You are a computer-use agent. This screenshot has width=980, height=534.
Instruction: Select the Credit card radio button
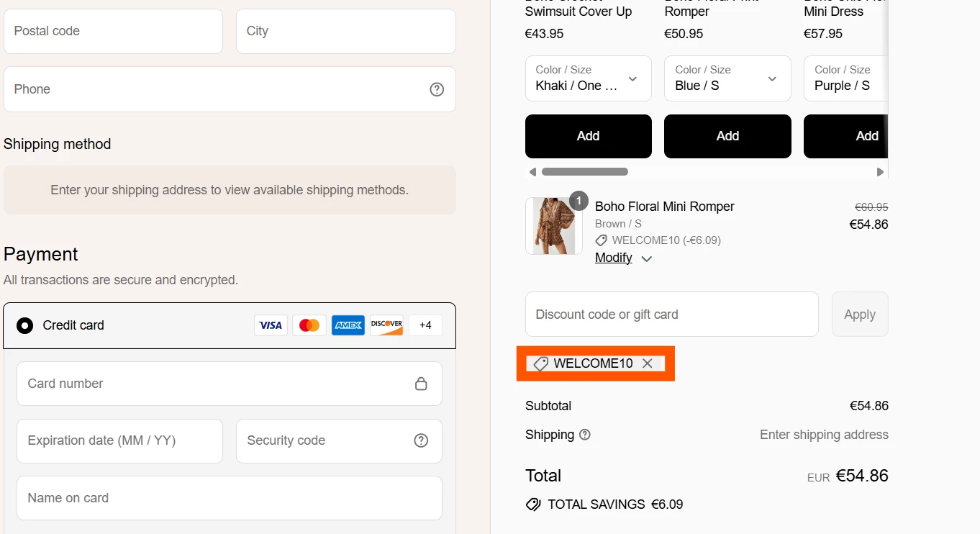tap(25, 325)
